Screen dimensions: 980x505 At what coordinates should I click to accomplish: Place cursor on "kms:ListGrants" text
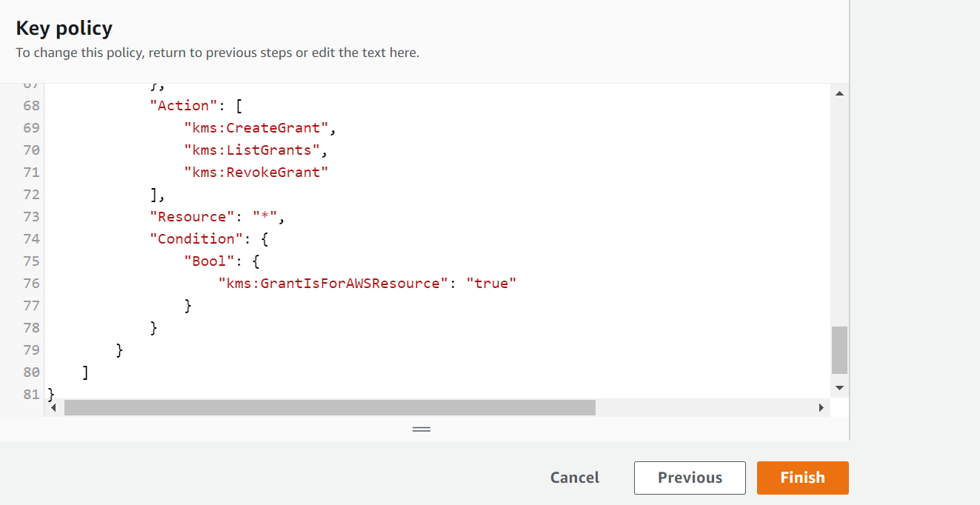pos(252,150)
